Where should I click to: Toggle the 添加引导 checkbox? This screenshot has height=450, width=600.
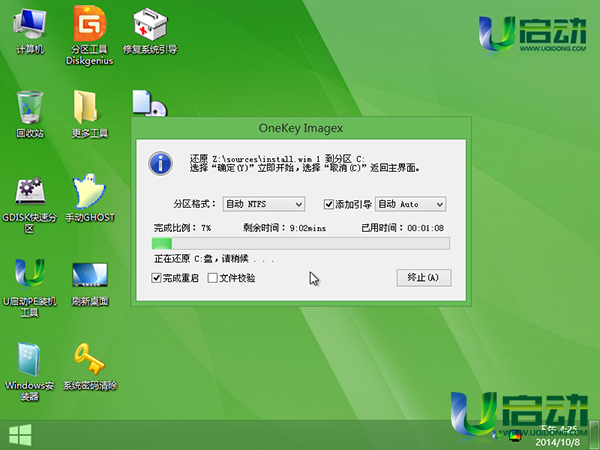point(329,204)
